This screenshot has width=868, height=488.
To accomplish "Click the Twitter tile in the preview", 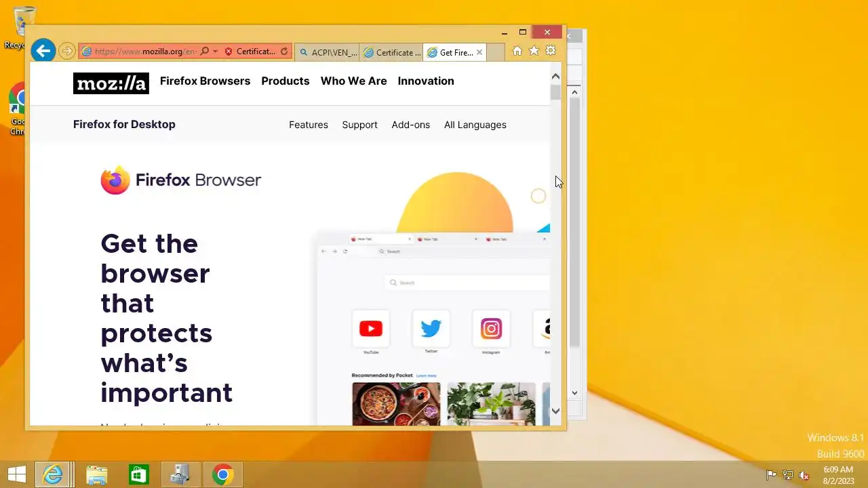I will click(x=431, y=329).
